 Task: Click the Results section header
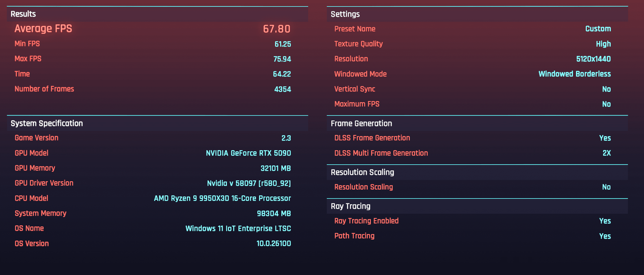[23, 14]
